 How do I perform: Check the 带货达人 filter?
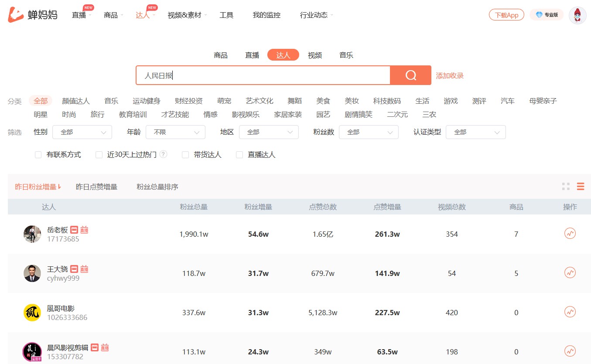click(x=185, y=155)
